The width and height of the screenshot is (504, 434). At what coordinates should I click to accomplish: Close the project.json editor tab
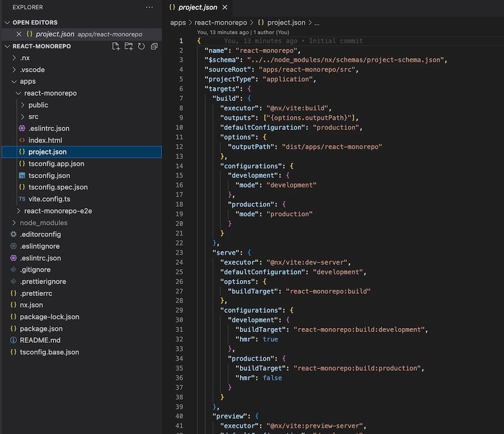pyautogui.click(x=225, y=7)
